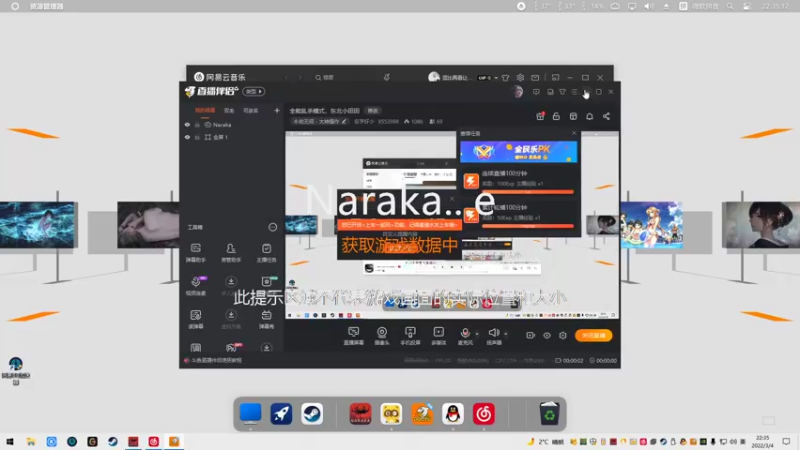
Task: Add a new scene with the plus icon
Action: click(277, 110)
